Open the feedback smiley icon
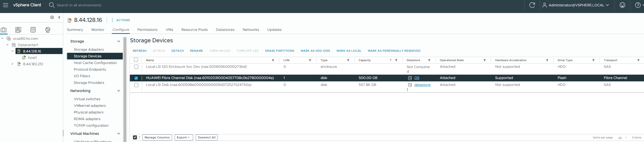 coord(622,5)
